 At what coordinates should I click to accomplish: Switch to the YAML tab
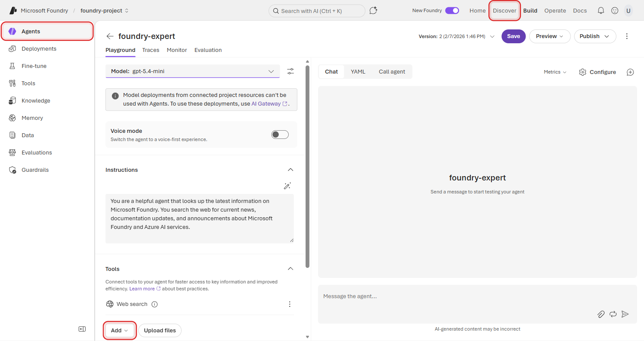point(358,72)
